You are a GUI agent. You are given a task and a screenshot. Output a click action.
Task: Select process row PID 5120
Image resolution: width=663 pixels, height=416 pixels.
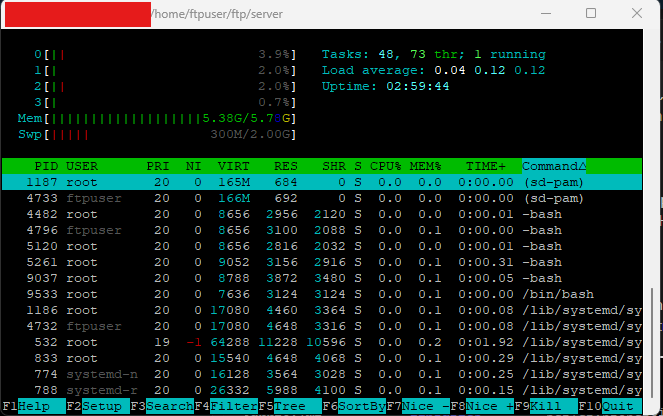pyautogui.click(x=322, y=246)
